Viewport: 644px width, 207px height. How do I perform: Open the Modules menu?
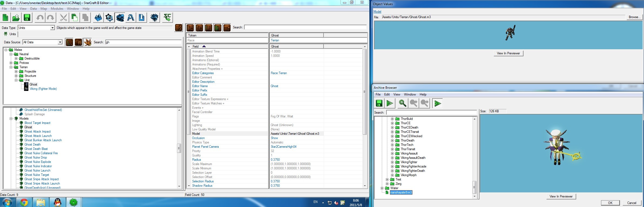coord(57,9)
